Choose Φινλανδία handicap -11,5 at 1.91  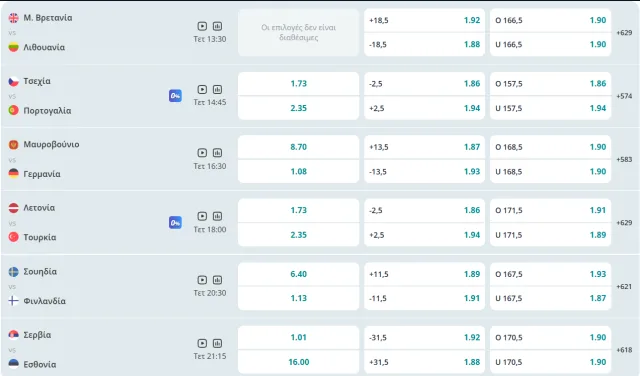pyautogui.click(x=424, y=298)
